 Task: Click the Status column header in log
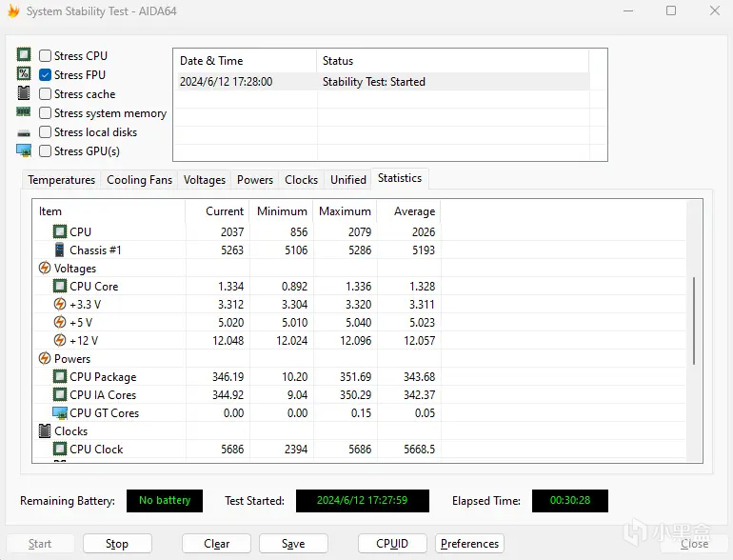[x=452, y=61]
